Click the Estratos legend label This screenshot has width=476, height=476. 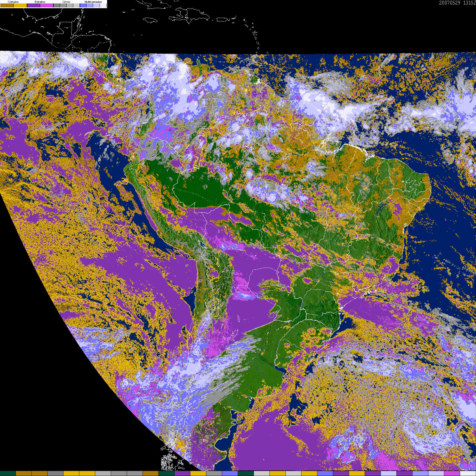pos(40,2)
